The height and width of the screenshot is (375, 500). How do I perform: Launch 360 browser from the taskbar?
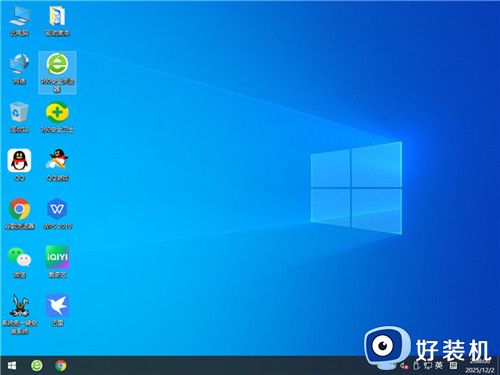37,366
